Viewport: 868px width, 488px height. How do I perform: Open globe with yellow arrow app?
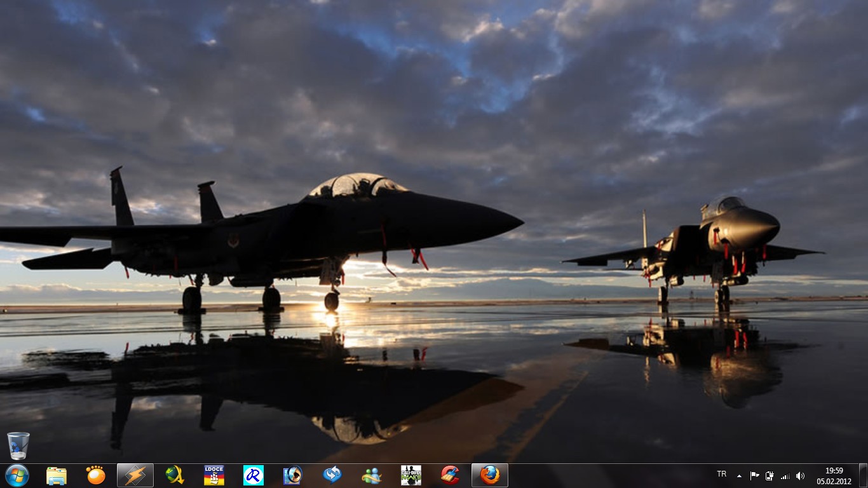coord(175,475)
